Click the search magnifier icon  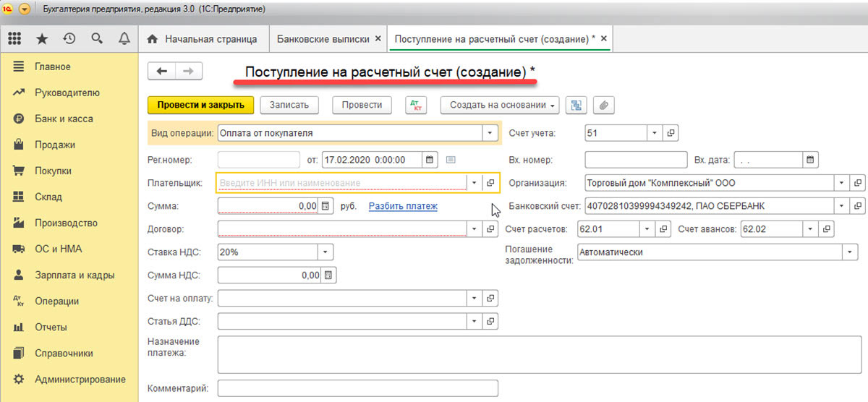click(x=97, y=38)
